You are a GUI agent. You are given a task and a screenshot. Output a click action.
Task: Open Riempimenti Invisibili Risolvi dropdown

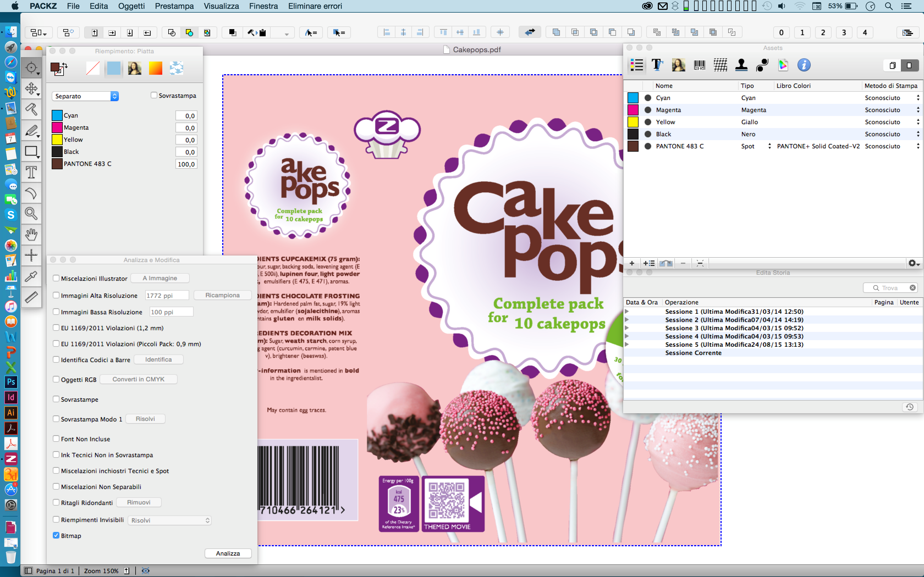click(x=169, y=520)
